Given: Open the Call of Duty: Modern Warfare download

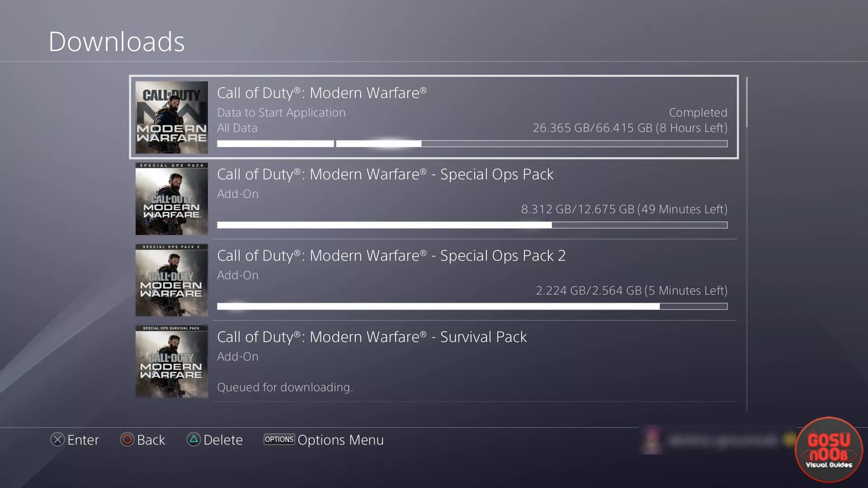Looking at the screenshot, I should coord(434,117).
